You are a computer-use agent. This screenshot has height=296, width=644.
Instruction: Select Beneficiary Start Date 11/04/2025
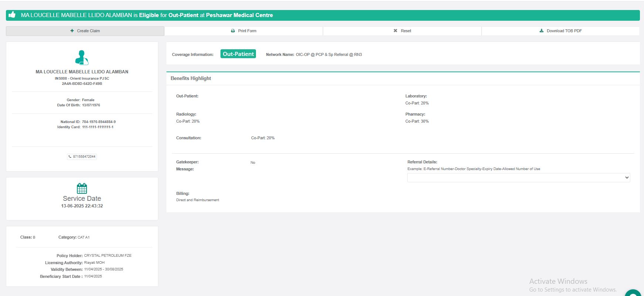click(x=93, y=276)
